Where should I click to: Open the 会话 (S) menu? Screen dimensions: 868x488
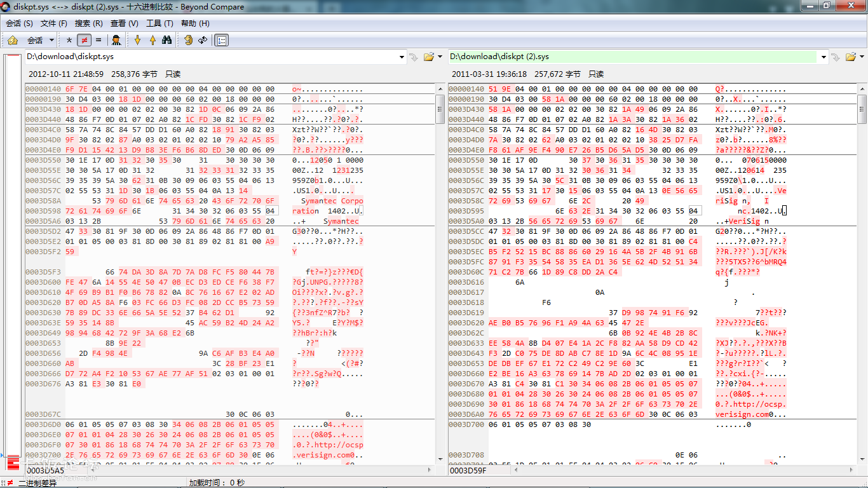(20, 24)
